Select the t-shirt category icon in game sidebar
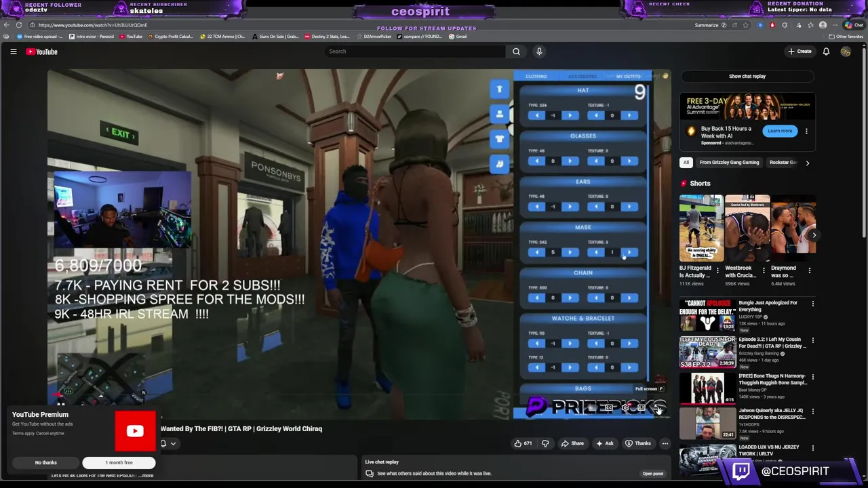The height and width of the screenshot is (488, 868). pos(500,139)
